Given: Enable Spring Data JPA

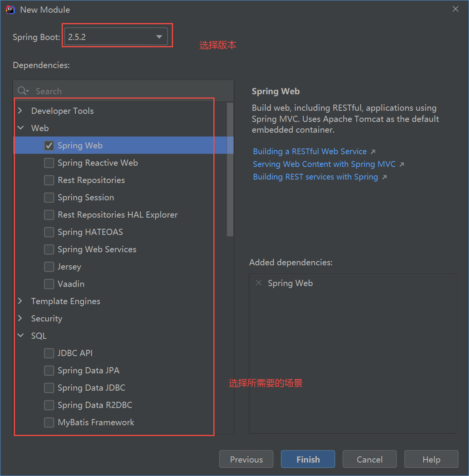Looking at the screenshot, I should tap(49, 370).
